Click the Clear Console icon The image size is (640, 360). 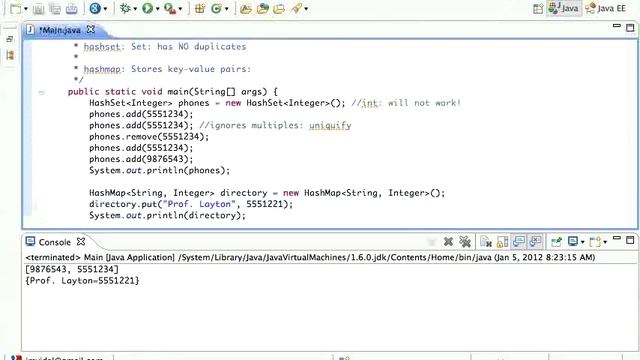(x=485, y=242)
